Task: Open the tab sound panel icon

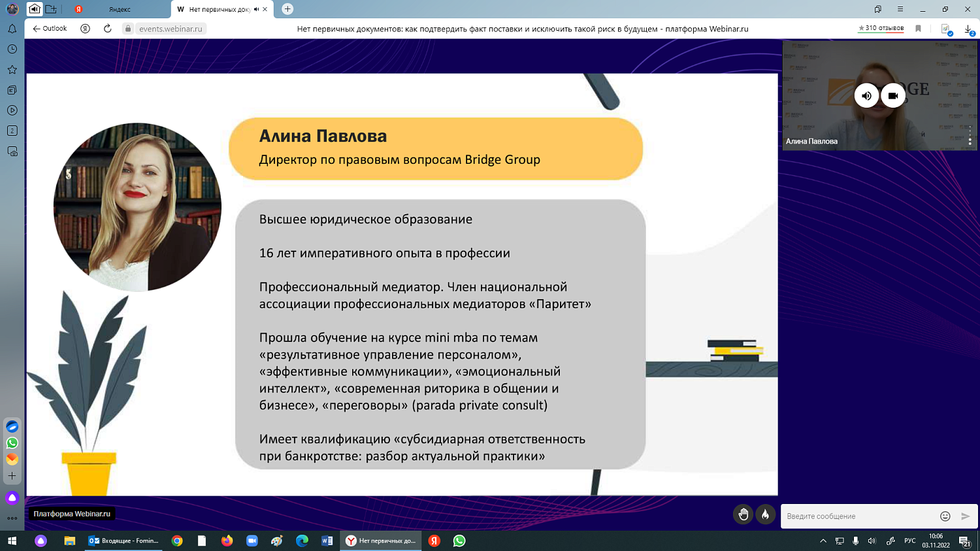Action: [x=35, y=9]
